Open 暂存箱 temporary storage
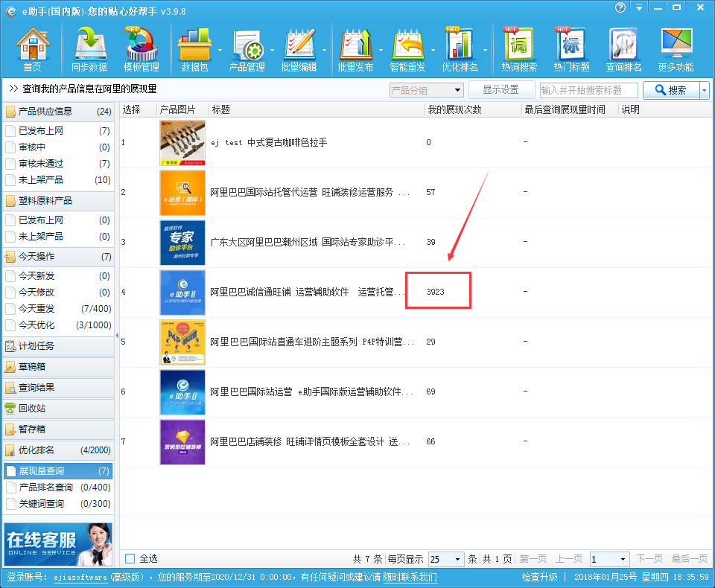This screenshot has width=715, height=588. pos(58,429)
